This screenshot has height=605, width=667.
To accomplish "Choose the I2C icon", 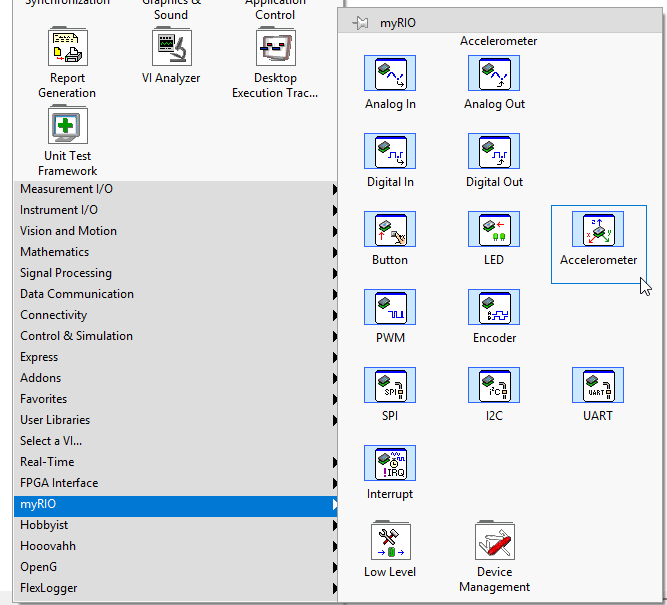I will pos(494,385).
